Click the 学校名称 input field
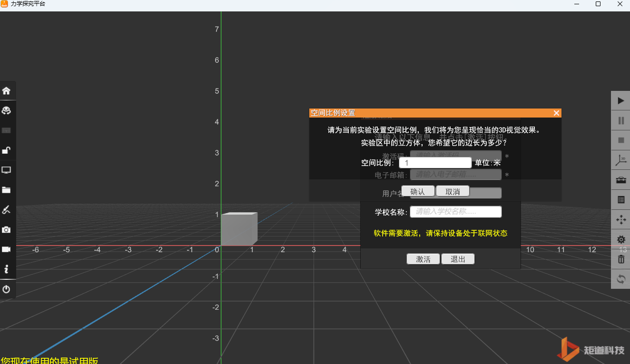 (x=456, y=212)
